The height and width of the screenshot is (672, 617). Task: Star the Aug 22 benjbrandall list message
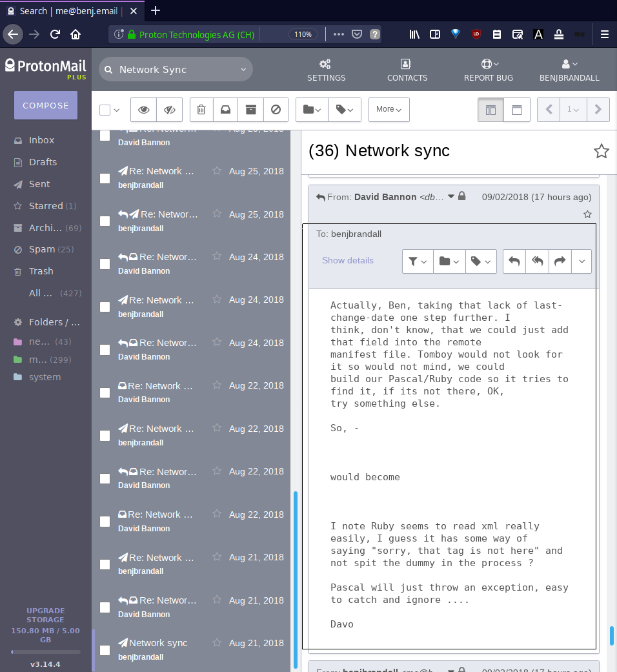(217, 428)
